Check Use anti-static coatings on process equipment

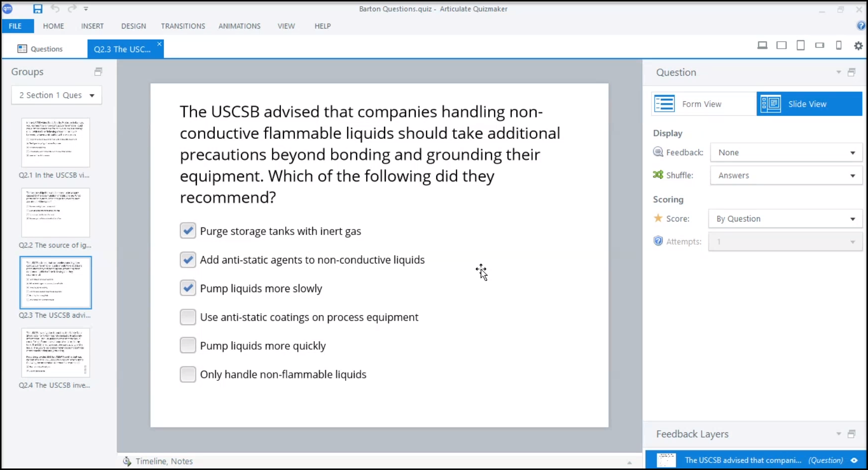pos(188,317)
